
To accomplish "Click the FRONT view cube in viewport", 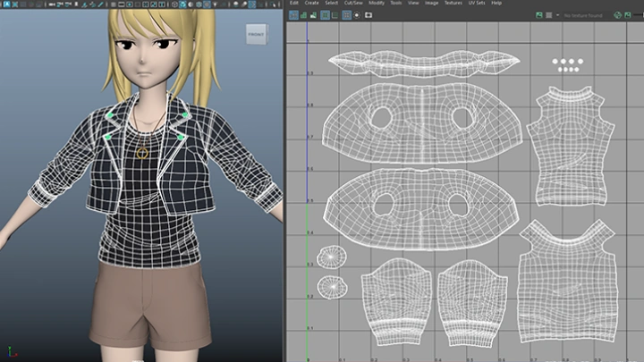I will click(x=257, y=34).
